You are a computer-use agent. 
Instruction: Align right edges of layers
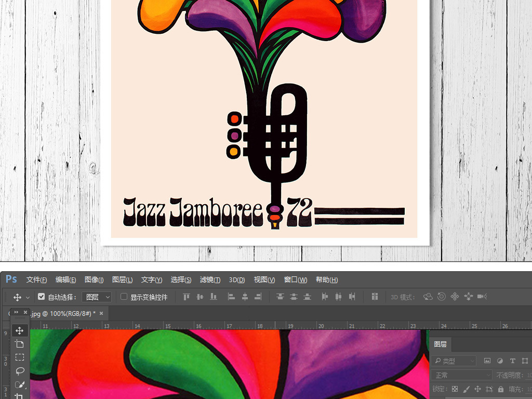[x=258, y=297]
